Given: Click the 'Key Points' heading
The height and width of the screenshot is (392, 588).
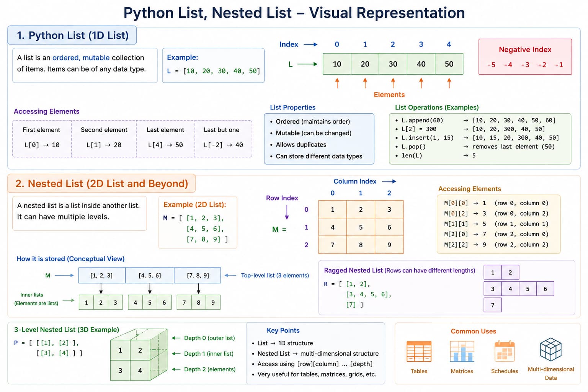Looking at the screenshot, I should [283, 330].
